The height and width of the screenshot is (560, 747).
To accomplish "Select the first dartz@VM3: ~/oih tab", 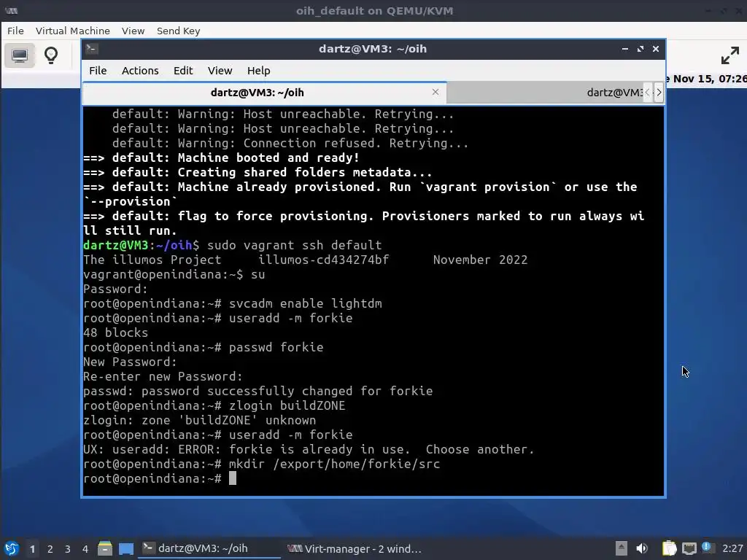I will (264, 93).
